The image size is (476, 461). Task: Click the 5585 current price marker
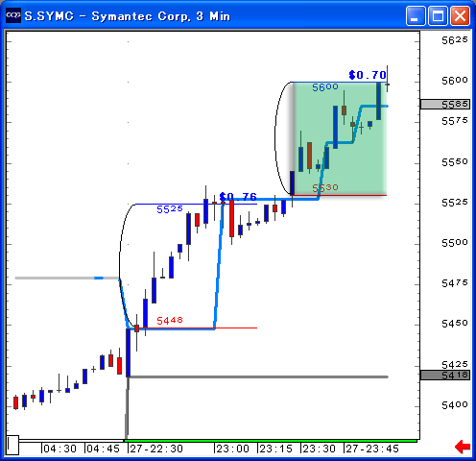click(x=445, y=104)
